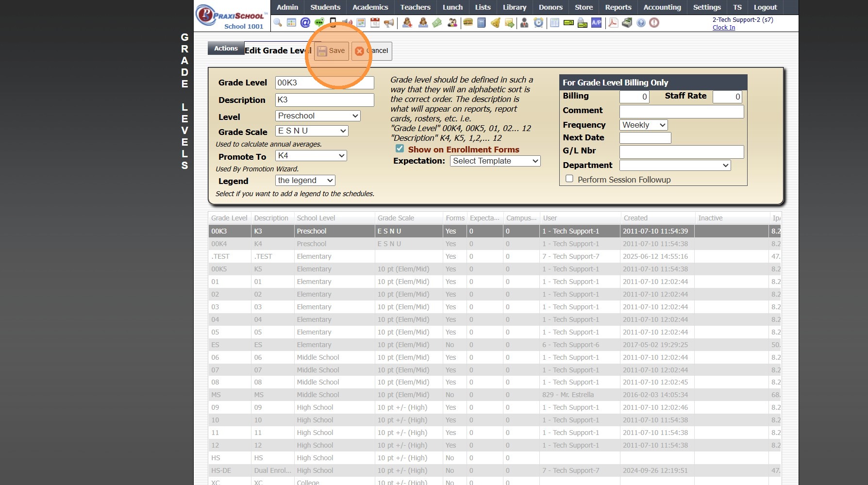The width and height of the screenshot is (868, 485).
Task: Click the printer with check icon
Action: tap(583, 23)
